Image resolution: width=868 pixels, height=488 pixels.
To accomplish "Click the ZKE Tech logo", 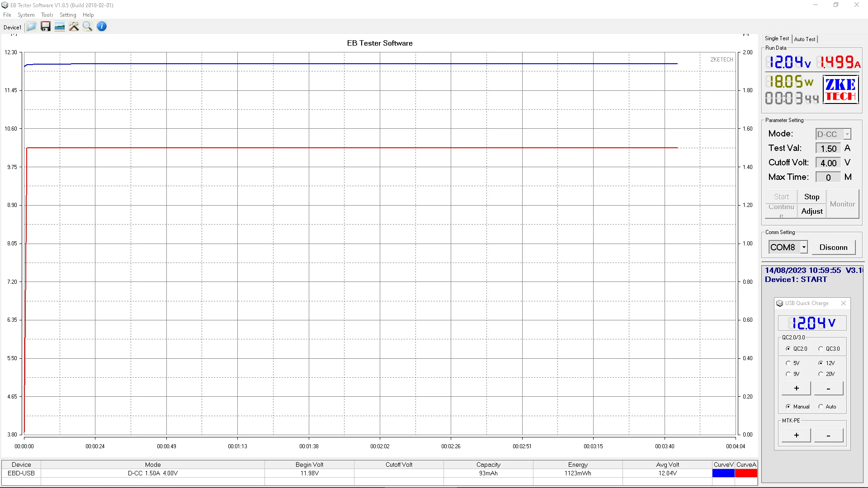I will (x=840, y=89).
